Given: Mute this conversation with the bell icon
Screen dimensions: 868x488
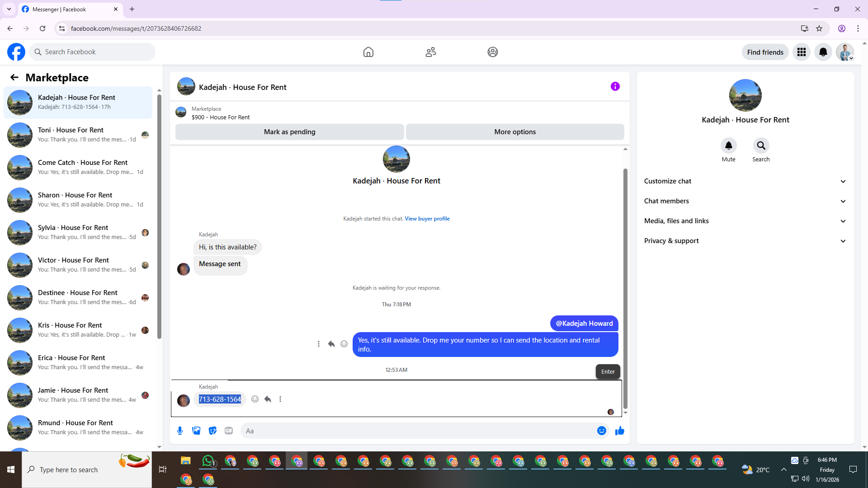Looking at the screenshot, I should [x=728, y=145].
